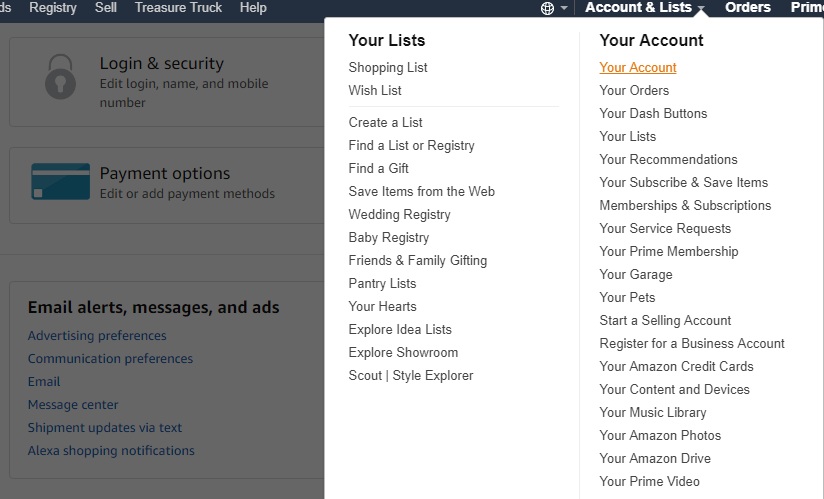This screenshot has width=824, height=499.
Task: Click the globe language icon
Action: coord(547,8)
